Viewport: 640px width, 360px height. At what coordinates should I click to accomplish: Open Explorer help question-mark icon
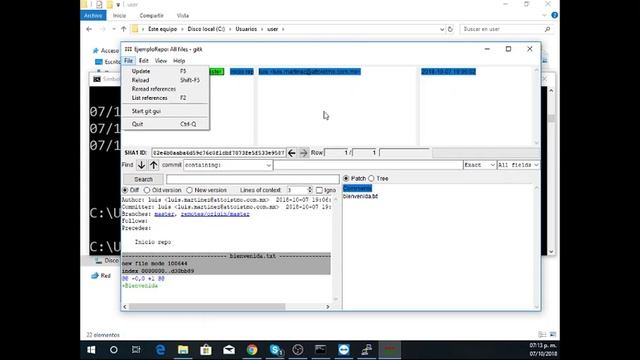tap(554, 15)
